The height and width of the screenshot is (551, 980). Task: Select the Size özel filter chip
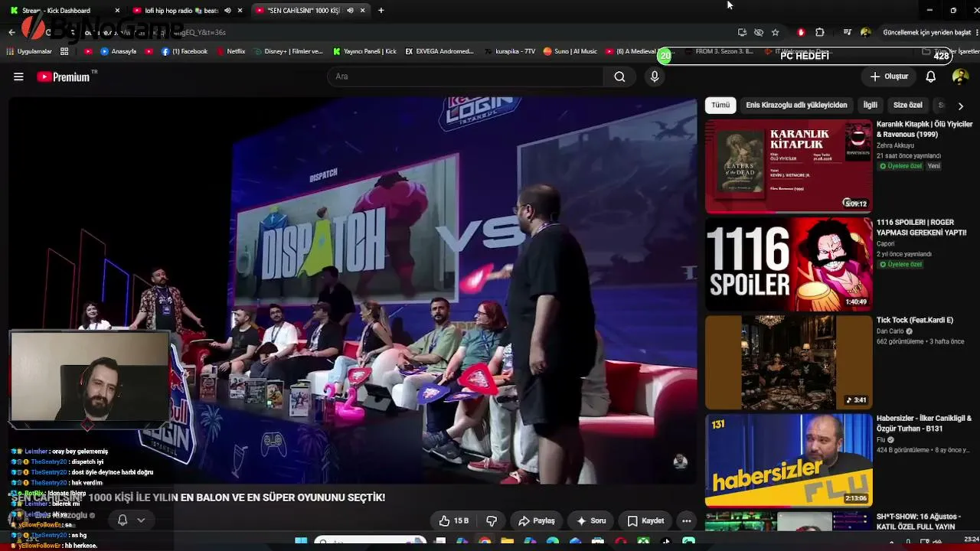click(908, 105)
